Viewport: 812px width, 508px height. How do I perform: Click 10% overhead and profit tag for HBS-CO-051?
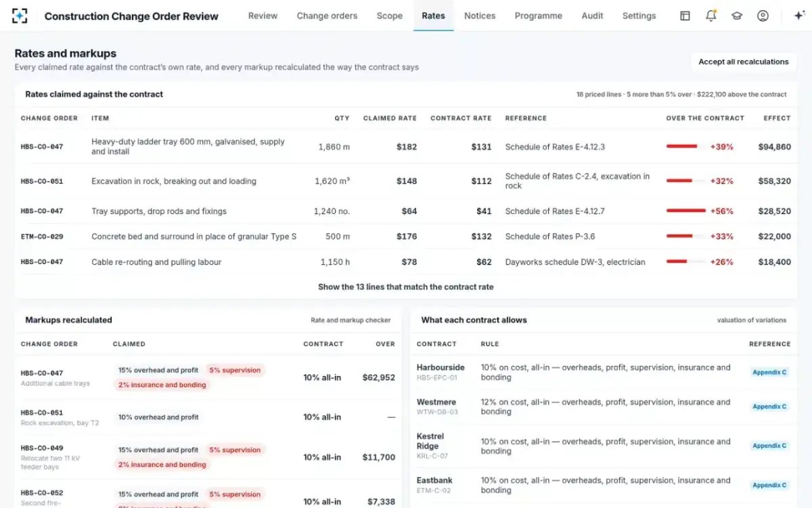coord(158,417)
